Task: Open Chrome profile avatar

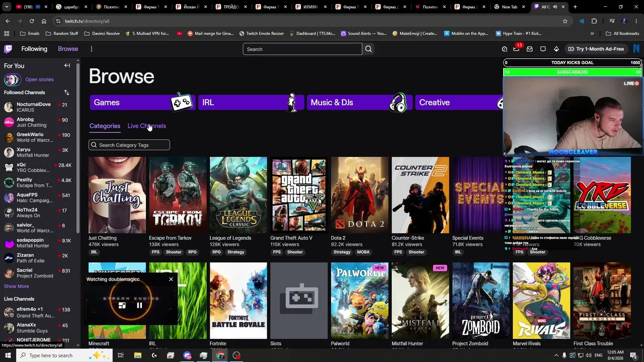Action: 624,21
